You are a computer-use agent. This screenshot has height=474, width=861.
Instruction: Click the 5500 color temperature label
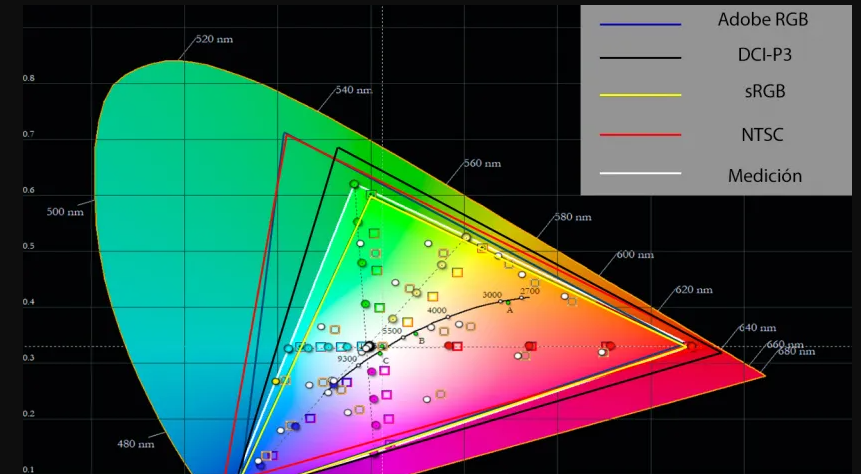coord(391,331)
